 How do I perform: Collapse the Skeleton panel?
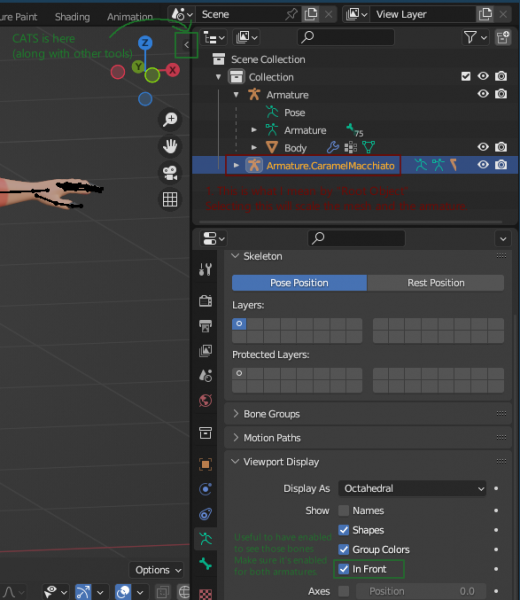tap(235, 256)
